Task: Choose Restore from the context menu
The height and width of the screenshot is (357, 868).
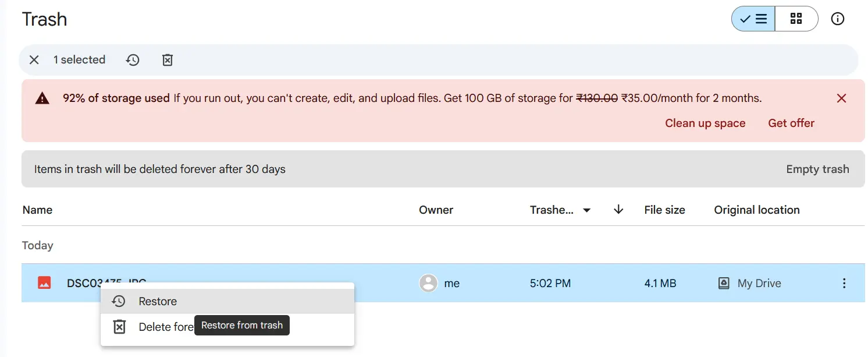Action: click(159, 301)
